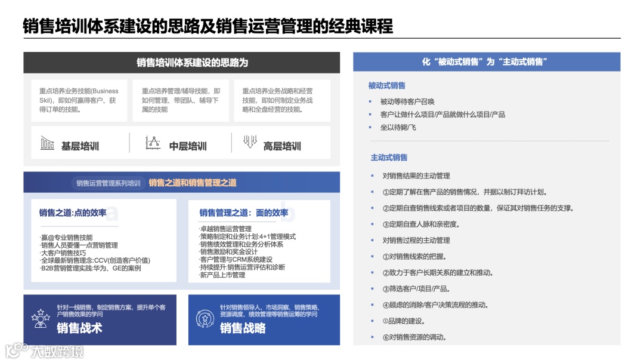644x363 pixels.
Task: Click the slide title 销售培训体系建设的思路及销售运营管理的经典课程
Action: tap(208, 26)
